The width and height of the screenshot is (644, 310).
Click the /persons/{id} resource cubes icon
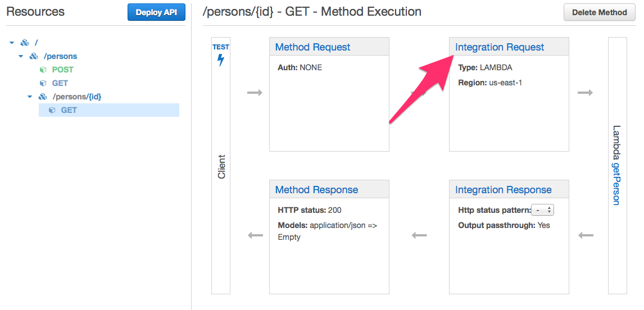coord(43,97)
